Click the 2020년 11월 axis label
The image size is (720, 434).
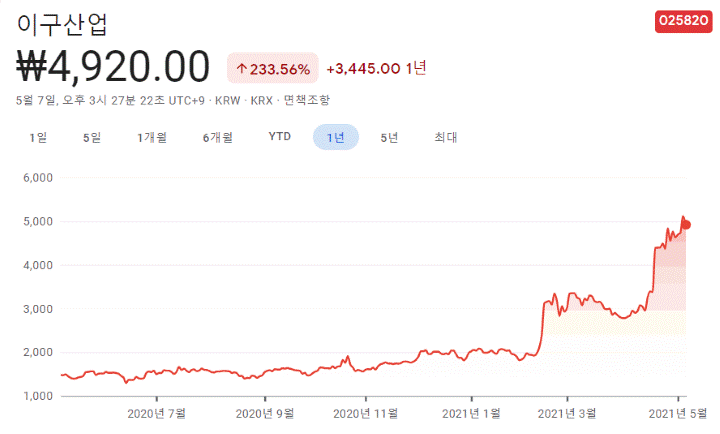pyautogui.click(x=366, y=413)
